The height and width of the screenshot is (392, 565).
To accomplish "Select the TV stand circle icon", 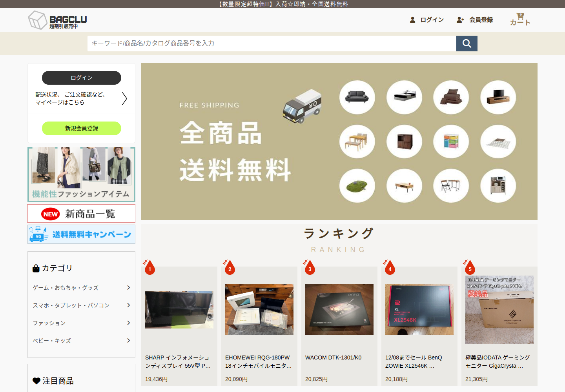I will tap(498, 97).
